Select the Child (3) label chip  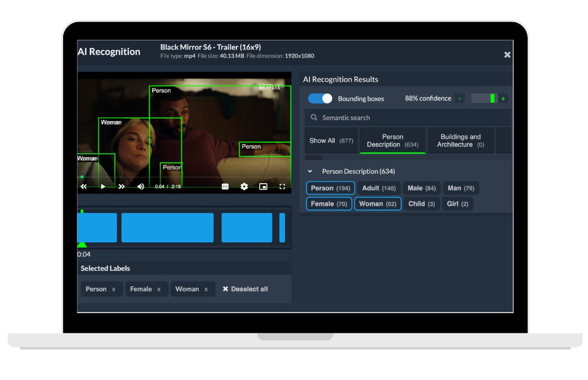coord(421,204)
